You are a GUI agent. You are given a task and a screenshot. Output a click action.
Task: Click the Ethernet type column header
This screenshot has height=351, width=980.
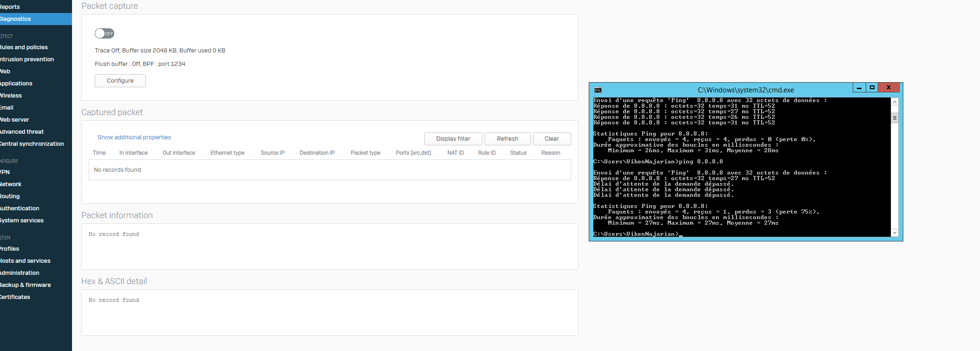click(227, 153)
